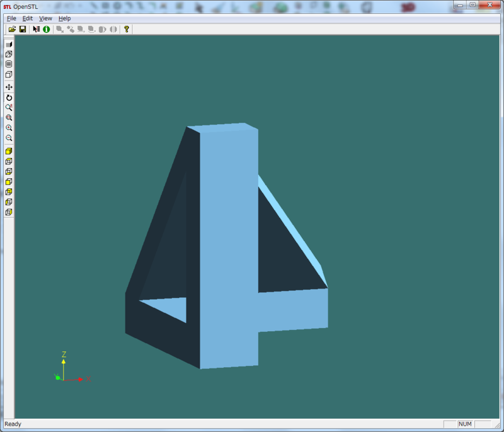Open the File menu
The width and height of the screenshot is (504, 432).
(x=11, y=18)
